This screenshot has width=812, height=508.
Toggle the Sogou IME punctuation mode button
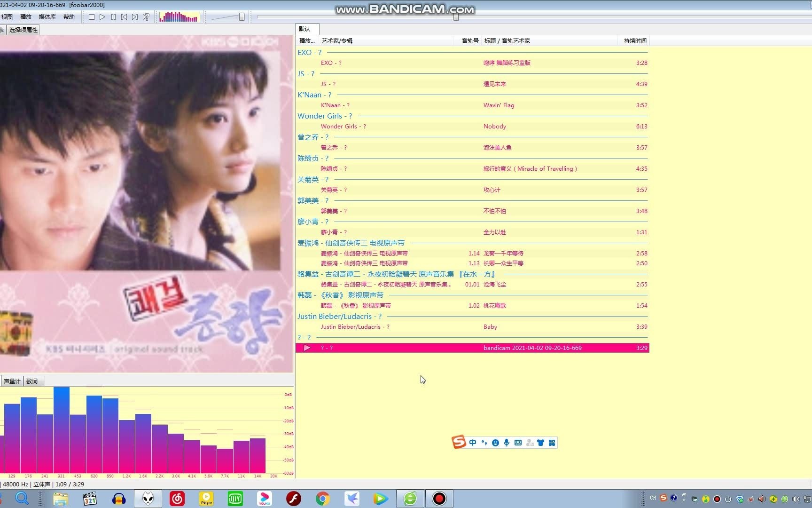(484, 443)
